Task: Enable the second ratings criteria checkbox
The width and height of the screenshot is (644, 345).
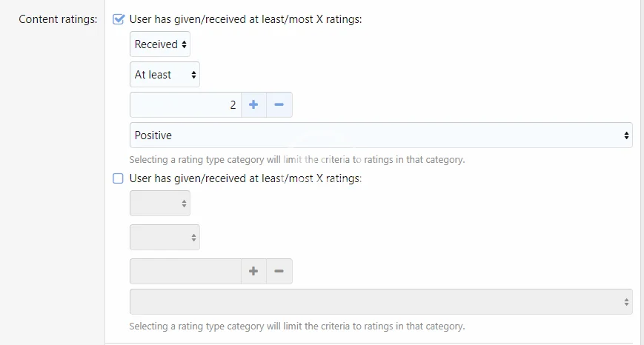Action: 119,178
